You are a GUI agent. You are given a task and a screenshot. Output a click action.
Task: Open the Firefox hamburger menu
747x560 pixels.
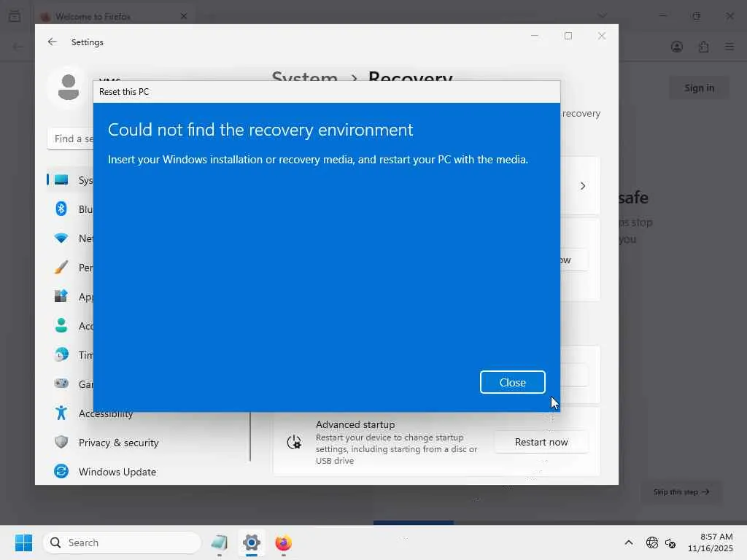pos(729,47)
